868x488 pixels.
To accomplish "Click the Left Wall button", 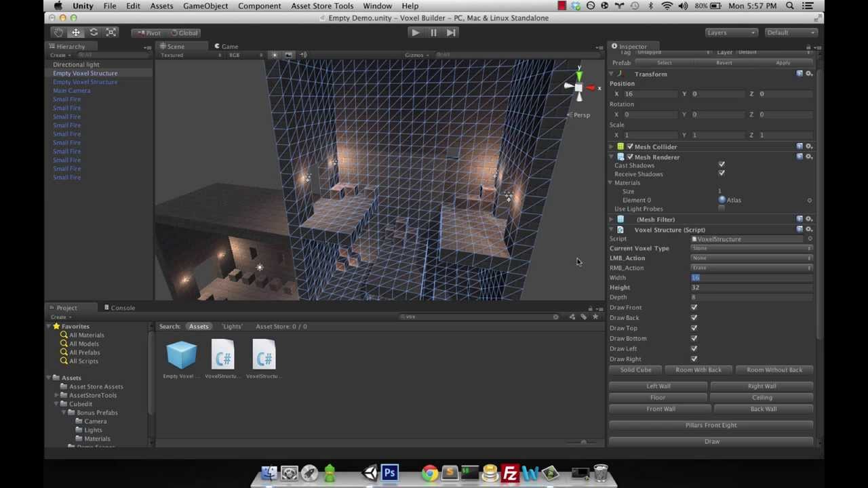I will [658, 386].
